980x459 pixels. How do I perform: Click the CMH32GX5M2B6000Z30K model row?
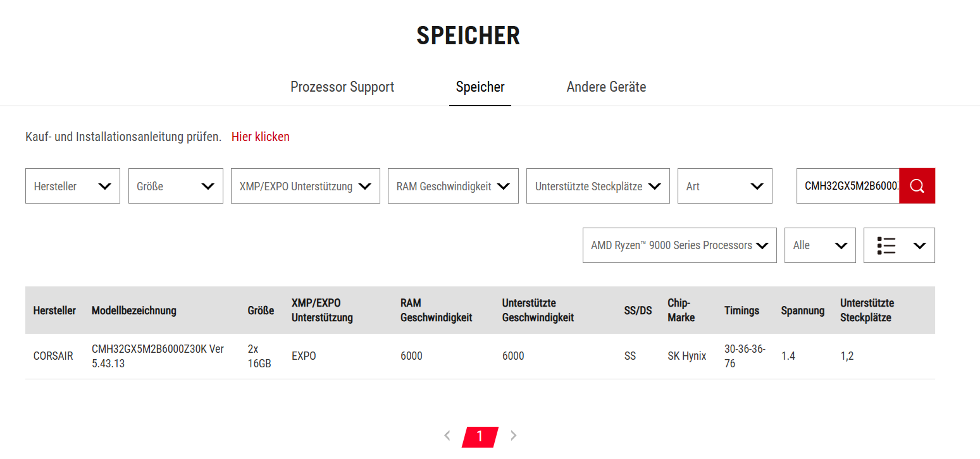(x=158, y=356)
